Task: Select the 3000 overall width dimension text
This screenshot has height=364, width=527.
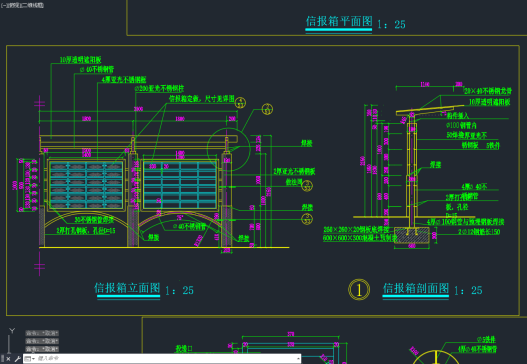Action: pos(138,109)
